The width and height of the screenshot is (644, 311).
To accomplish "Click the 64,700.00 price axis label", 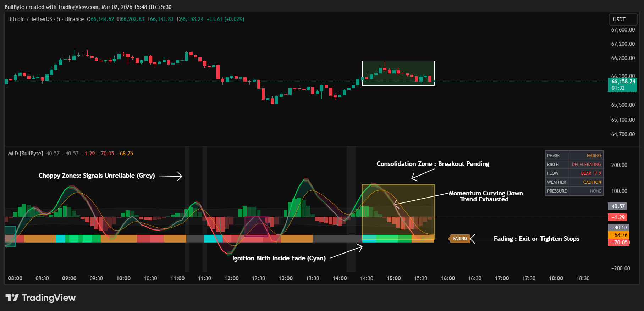I will pos(623,134).
